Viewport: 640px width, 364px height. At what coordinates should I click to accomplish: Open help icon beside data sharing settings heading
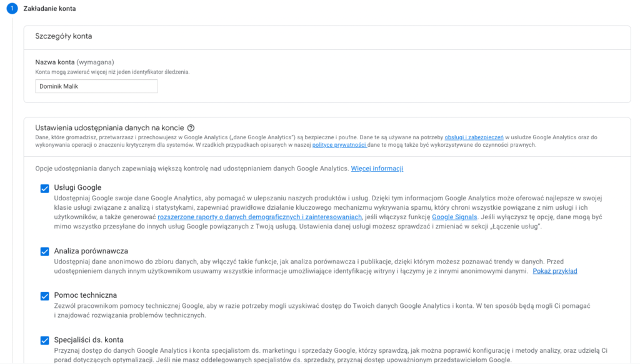click(x=191, y=127)
